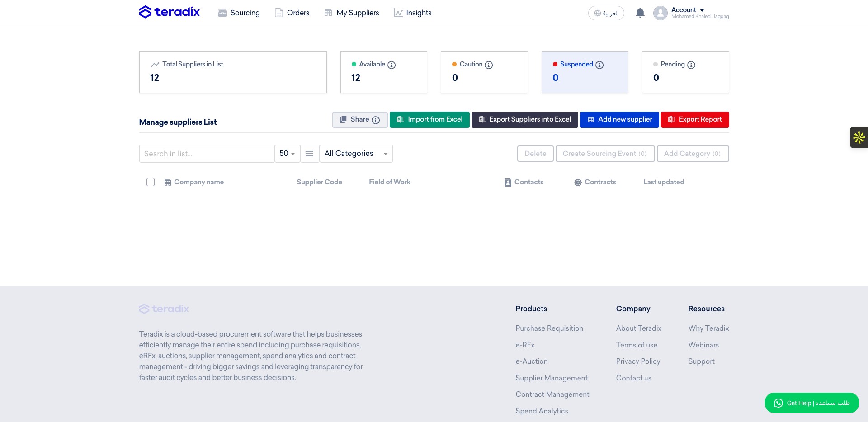
Task: Click the footer Teradix logo
Action: (x=164, y=309)
